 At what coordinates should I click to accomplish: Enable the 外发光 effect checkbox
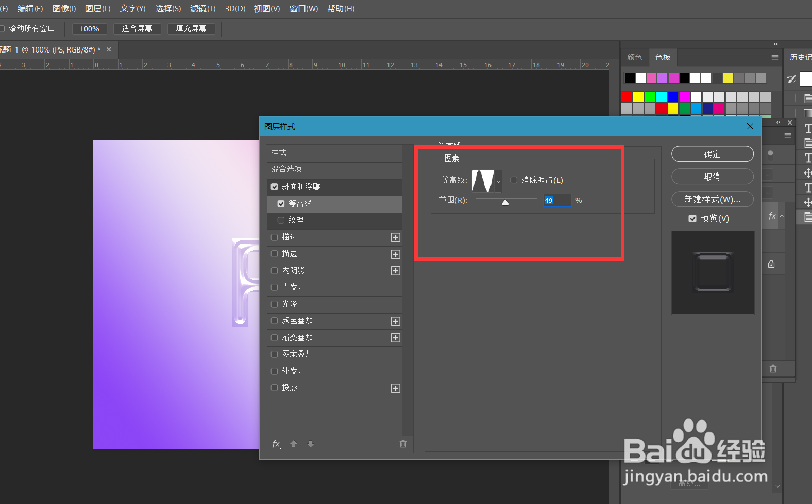coord(274,371)
